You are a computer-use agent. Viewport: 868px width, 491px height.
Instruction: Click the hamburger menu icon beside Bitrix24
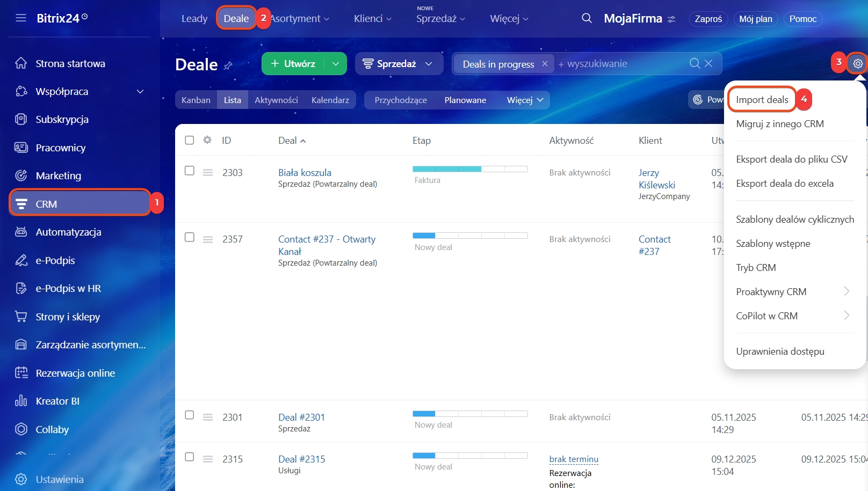coord(21,18)
